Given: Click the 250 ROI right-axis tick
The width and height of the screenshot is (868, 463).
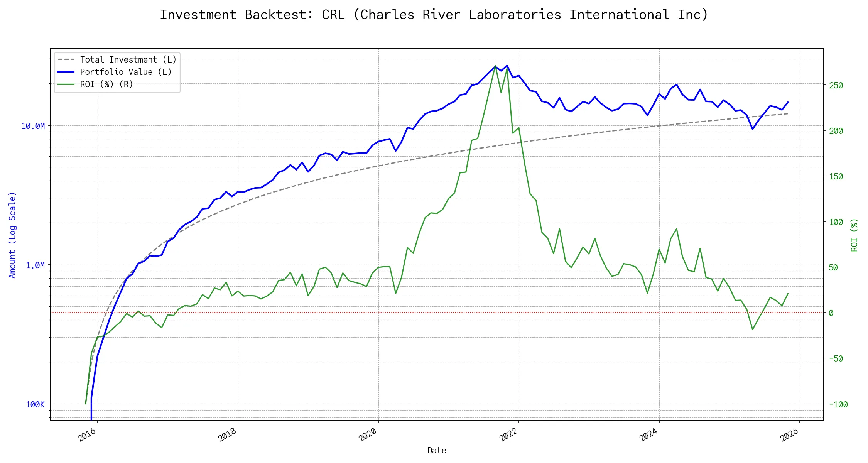Looking at the screenshot, I should tap(836, 85).
